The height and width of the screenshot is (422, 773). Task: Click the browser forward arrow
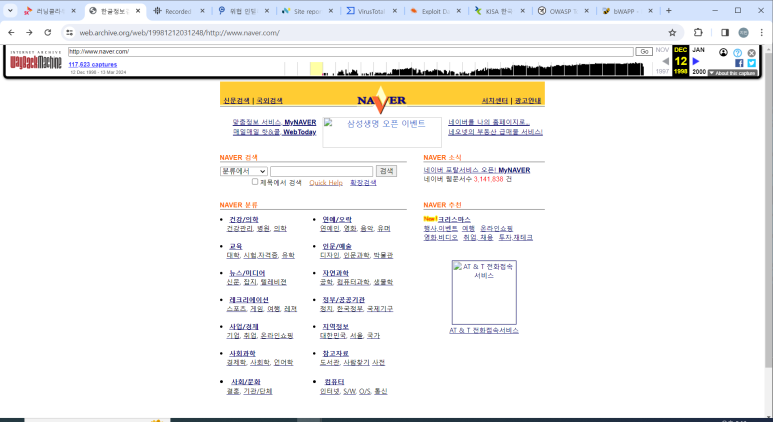coord(29,33)
